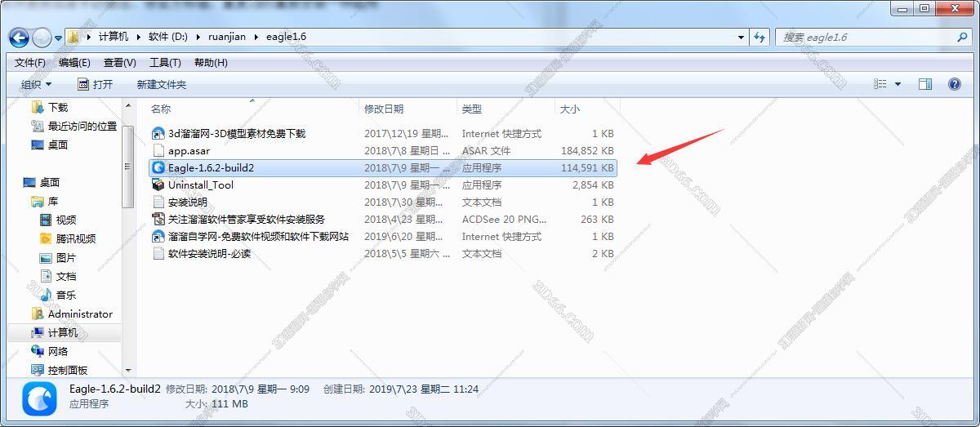Click the blue help question icon

pos(954,84)
